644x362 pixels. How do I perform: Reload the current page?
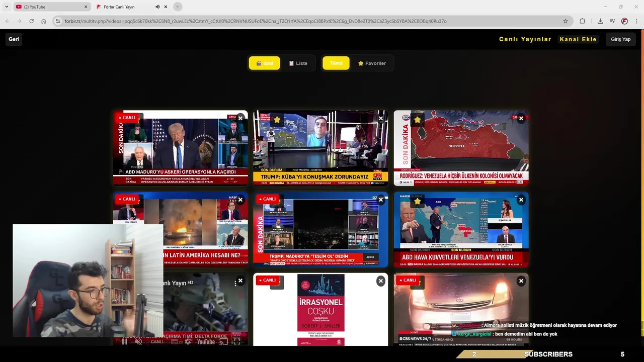click(31, 21)
